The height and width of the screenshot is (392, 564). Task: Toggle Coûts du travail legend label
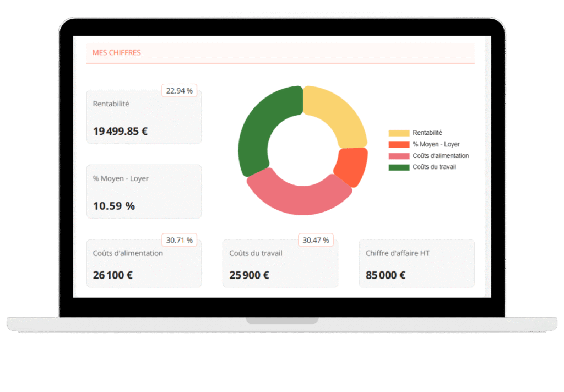[x=434, y=167]
